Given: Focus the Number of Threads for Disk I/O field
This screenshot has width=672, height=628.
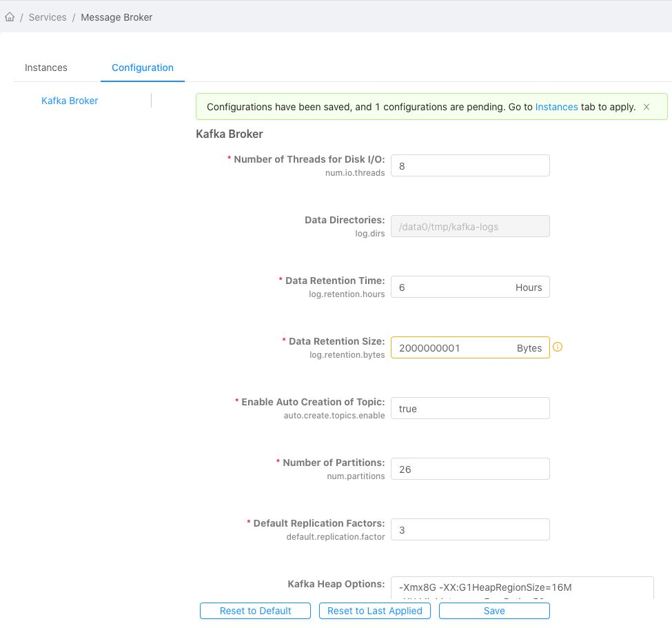Looking at the screenshot, I should [470, 165].
